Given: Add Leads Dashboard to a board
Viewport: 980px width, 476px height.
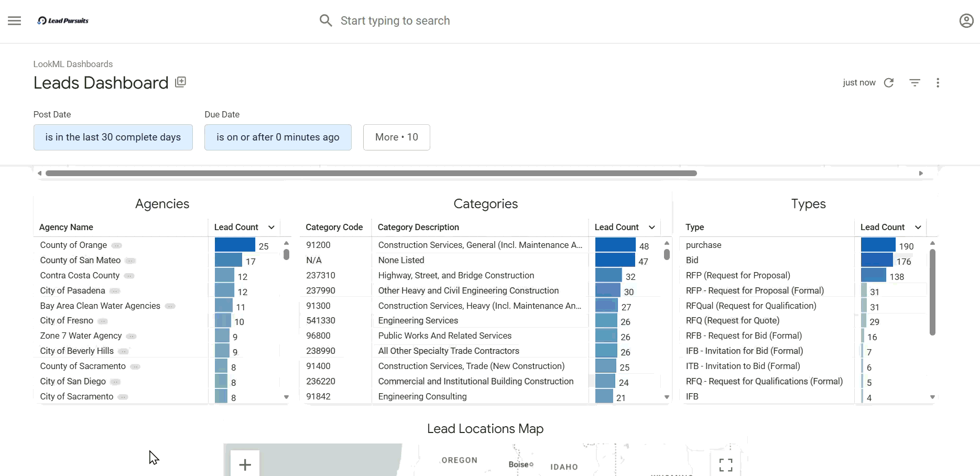Looking at the screenshot, I should tap(180, 82).
